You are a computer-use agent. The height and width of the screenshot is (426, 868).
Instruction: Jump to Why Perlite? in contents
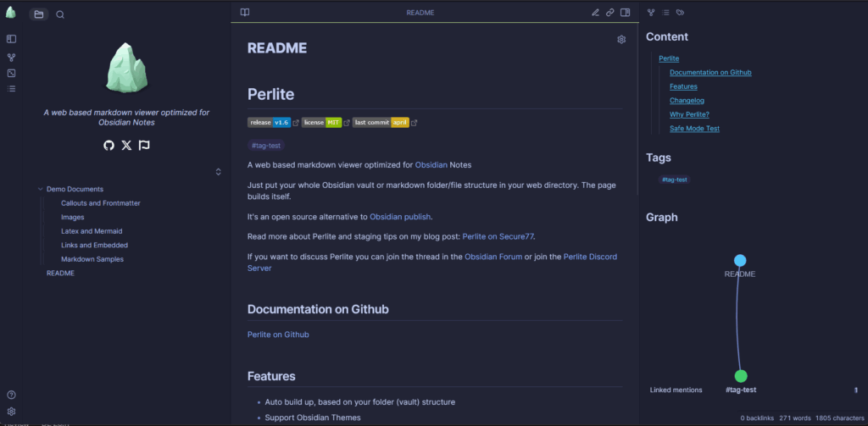pos(689,114)
